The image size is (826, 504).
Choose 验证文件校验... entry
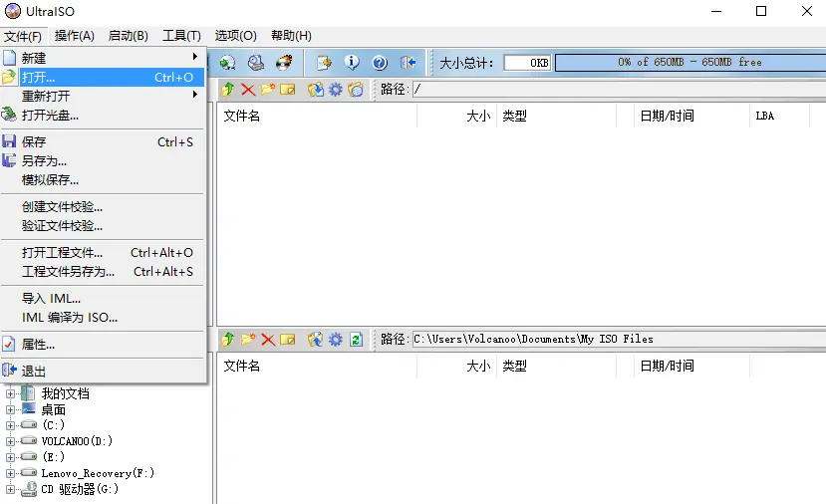(x=103, y=226)
